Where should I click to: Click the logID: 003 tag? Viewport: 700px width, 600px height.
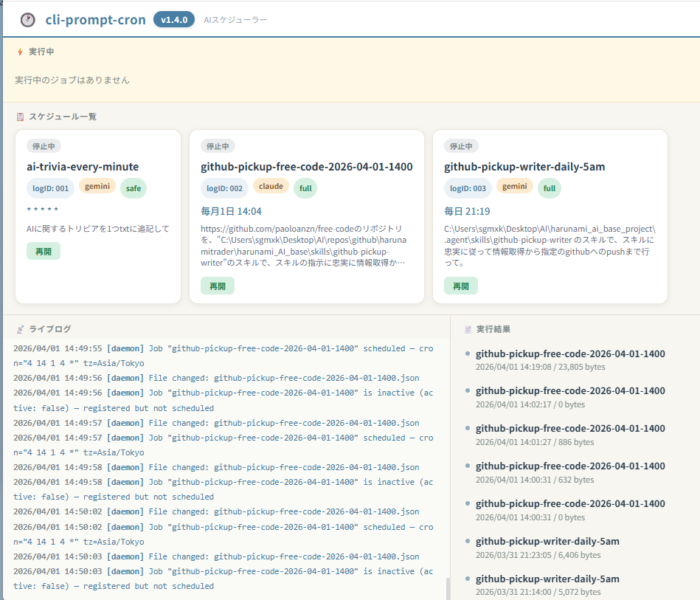[468, 188]
